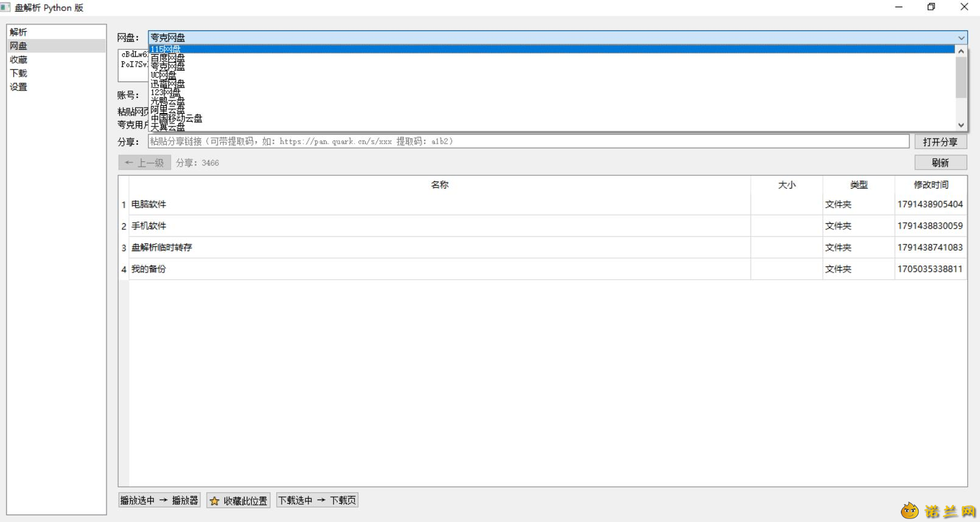
Task: Click timestamp 1705035338811 cell
Action: tap(931, 269)
